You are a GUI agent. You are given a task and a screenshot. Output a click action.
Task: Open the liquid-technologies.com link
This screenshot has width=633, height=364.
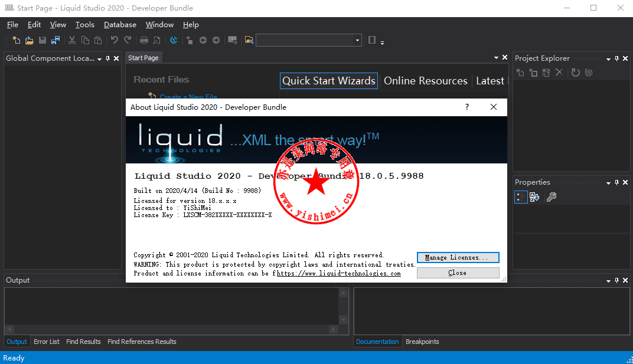pos(339,273)
